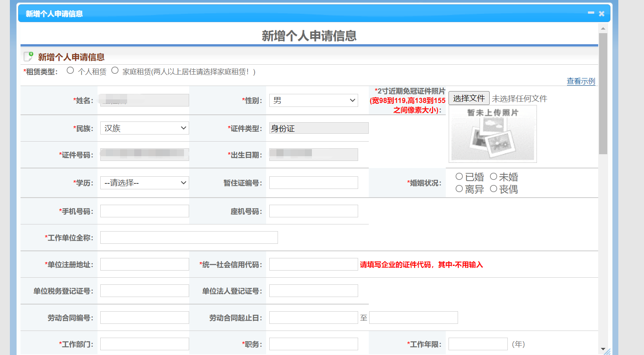
Task: Click the scrollbar up arrow
Action: point(603,28)
